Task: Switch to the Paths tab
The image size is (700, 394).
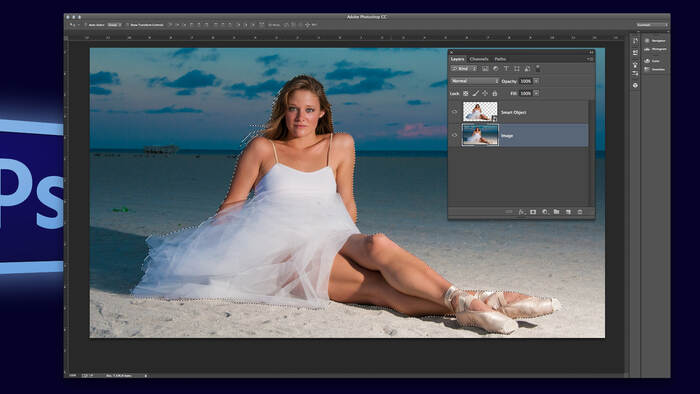Action: [500, 59]
